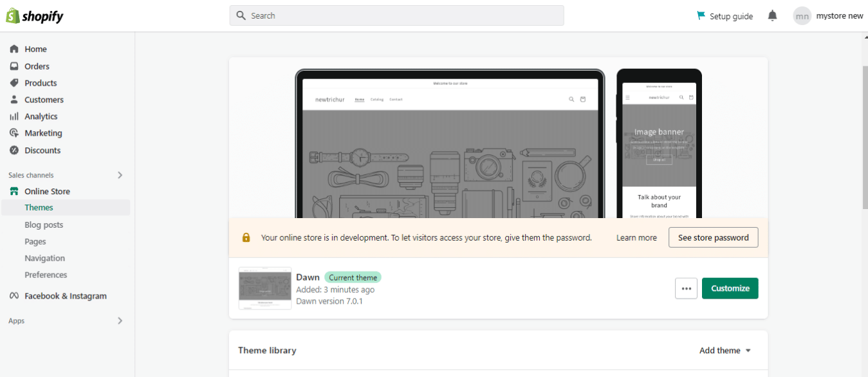This screenshot has width=868, height=377.
Task: Expand the Apps chevron
Action: click(x=120, y=320)
